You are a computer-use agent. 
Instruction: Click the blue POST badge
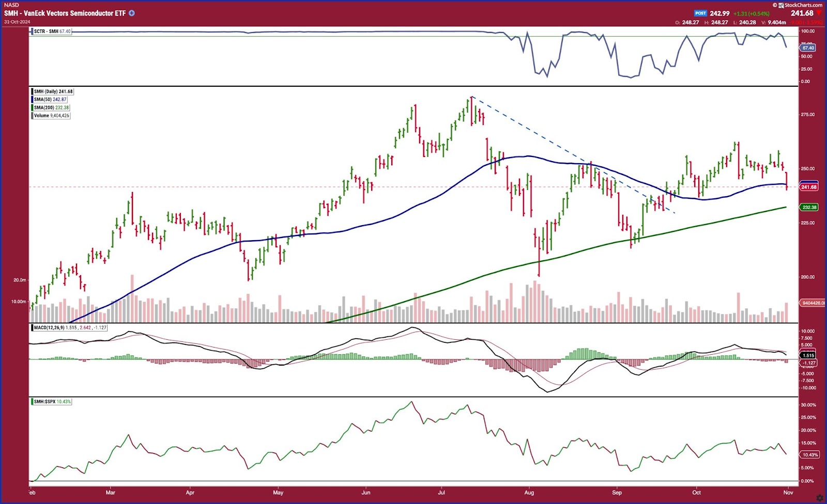pyautogui.click(x=700, y=13)
